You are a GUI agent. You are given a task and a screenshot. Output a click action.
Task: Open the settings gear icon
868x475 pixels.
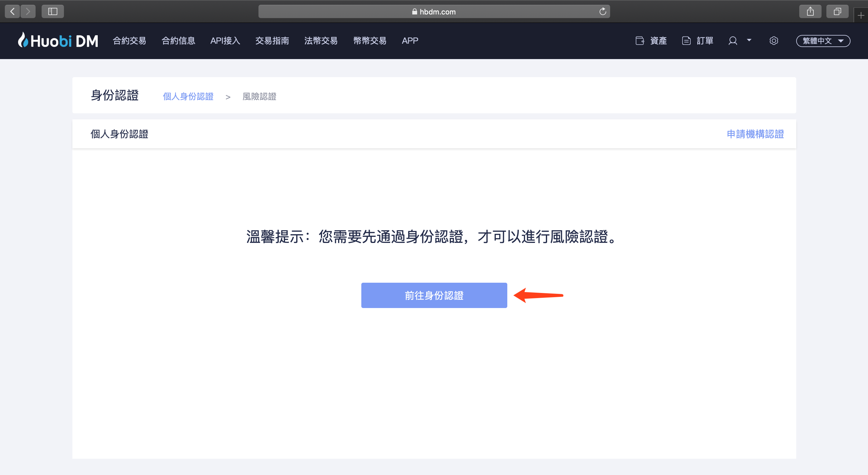774,41
